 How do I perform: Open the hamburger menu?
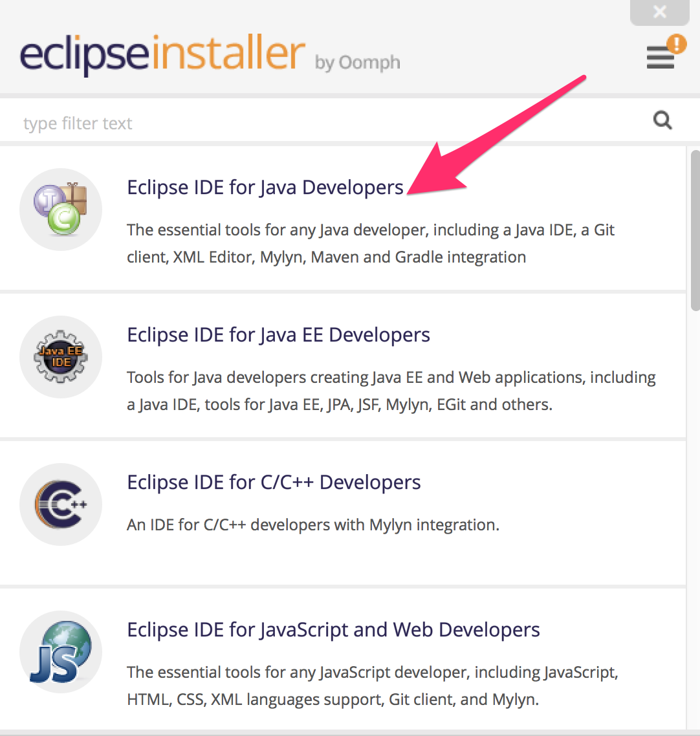tap(660, 58)
